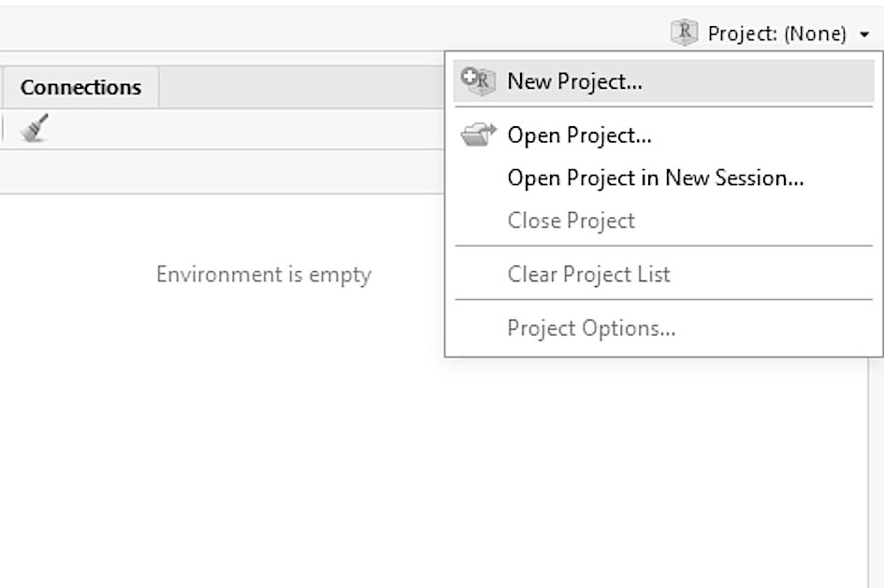Click the "Environment is empty" message

263,275
